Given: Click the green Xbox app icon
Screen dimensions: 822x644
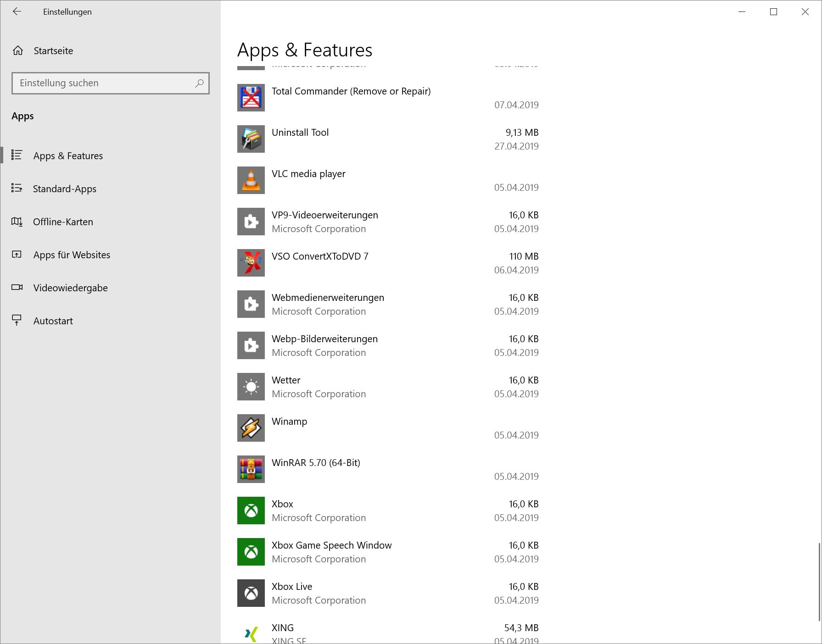Looking at the screenshot, I should (x=251, y=511).
